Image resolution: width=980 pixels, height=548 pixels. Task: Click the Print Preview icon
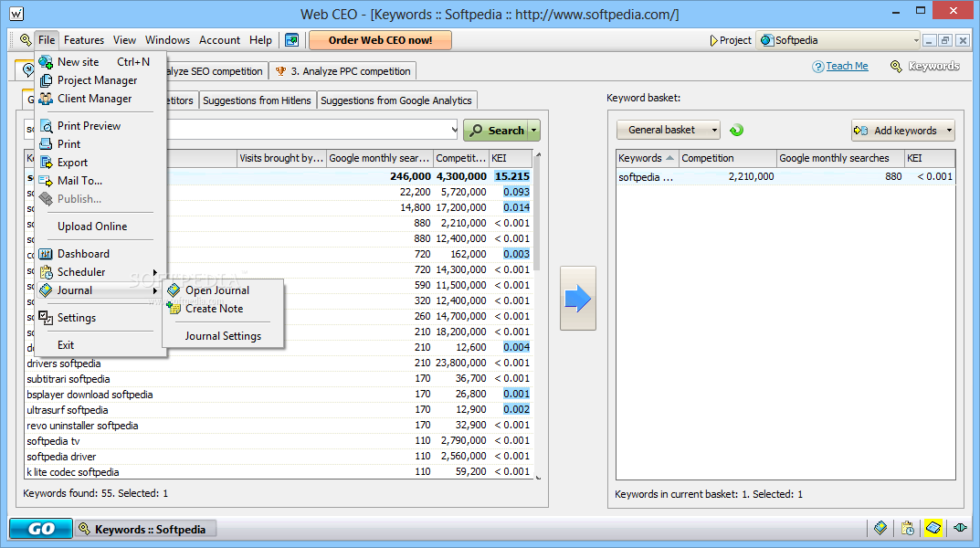tap(46, 126)
